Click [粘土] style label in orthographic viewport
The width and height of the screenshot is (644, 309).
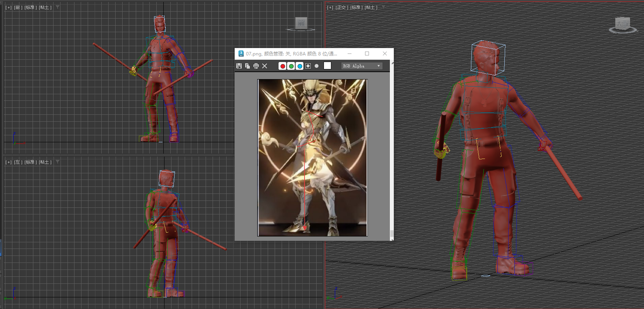pyautogui.click(x=371, y=7)
